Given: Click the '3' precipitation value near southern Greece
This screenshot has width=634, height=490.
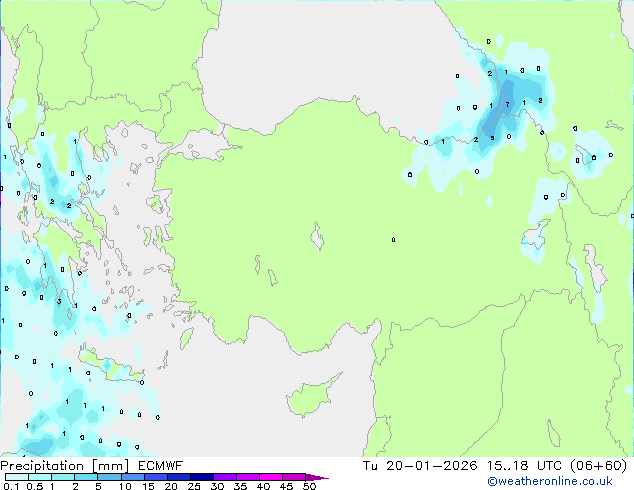Looking at the screenshot, I should tap(59, 302).
